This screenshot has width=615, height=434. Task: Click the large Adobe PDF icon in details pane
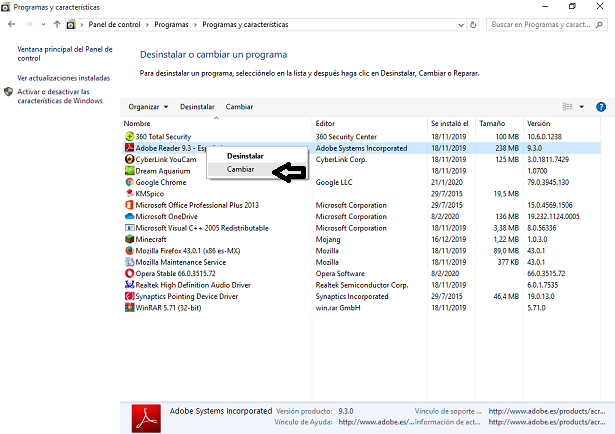[x=146, y=418]
